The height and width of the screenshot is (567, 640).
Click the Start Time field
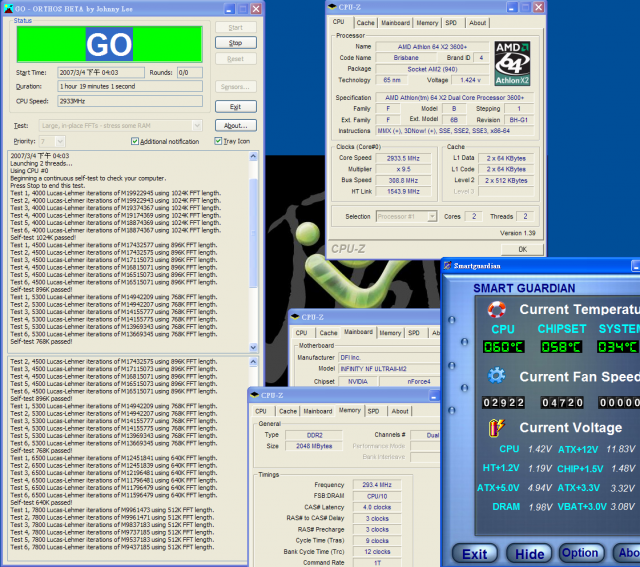pos(101,73)
